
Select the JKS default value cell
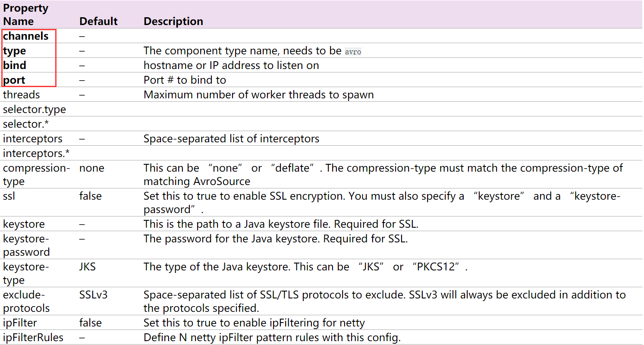tap(88, 267)
